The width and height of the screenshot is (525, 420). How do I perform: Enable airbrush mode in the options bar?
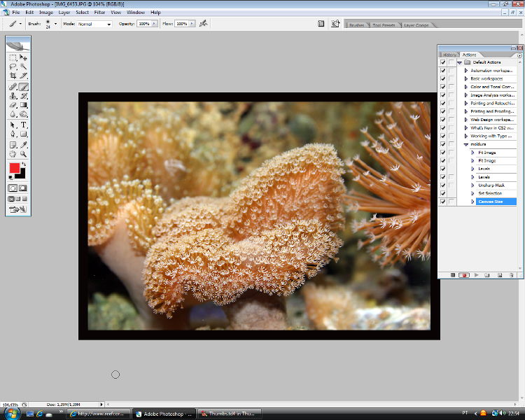203,23
